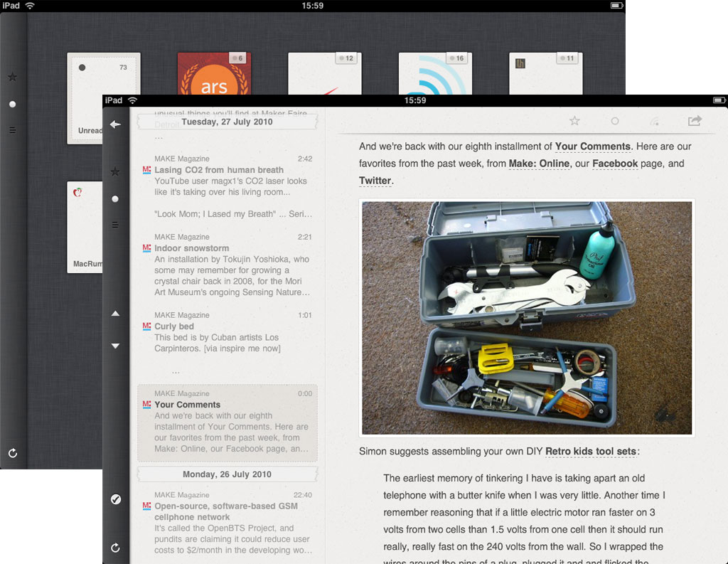The height and width of the screenshot is (564, 728).
Task: Open 'Lasing CO2 from human breath' article
Action: (x=227, y=186)
